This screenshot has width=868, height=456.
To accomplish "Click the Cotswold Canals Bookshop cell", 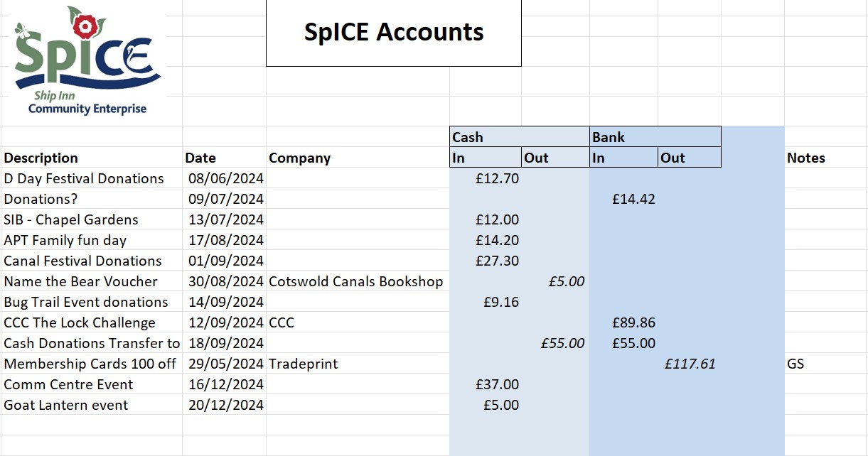I will click(355, 281).
